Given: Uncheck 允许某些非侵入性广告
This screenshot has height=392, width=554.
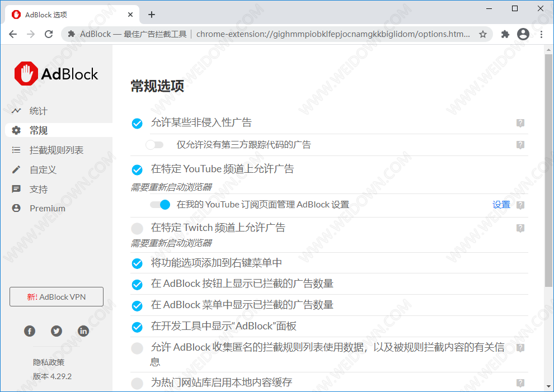Looking at the screenshot, I should tap(137, 123).
